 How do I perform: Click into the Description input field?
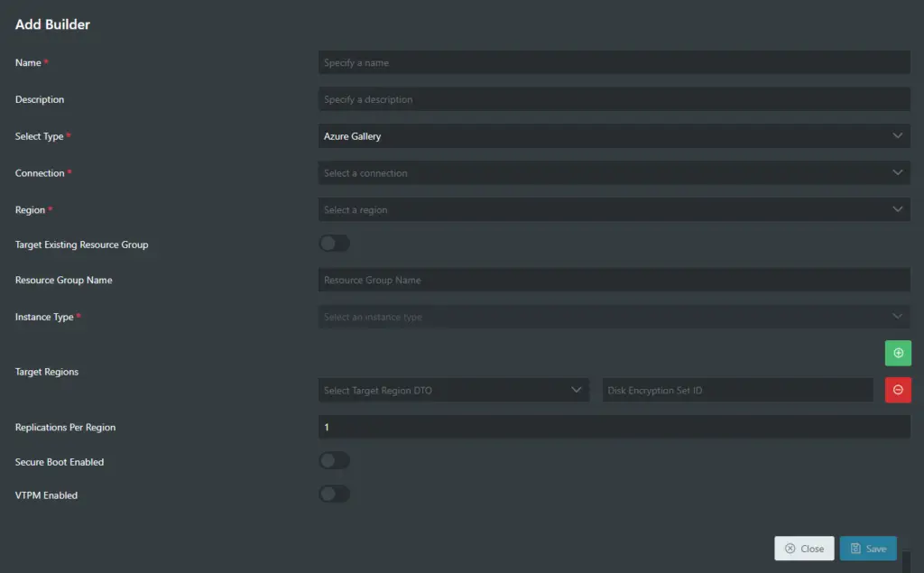(x=614, y=99)
